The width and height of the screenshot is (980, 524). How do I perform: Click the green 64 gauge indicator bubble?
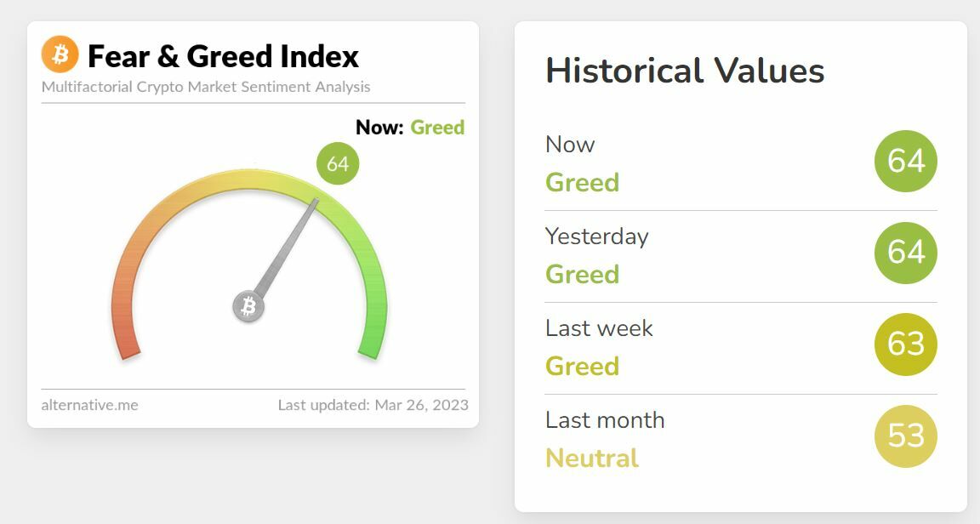pos(338,163)
